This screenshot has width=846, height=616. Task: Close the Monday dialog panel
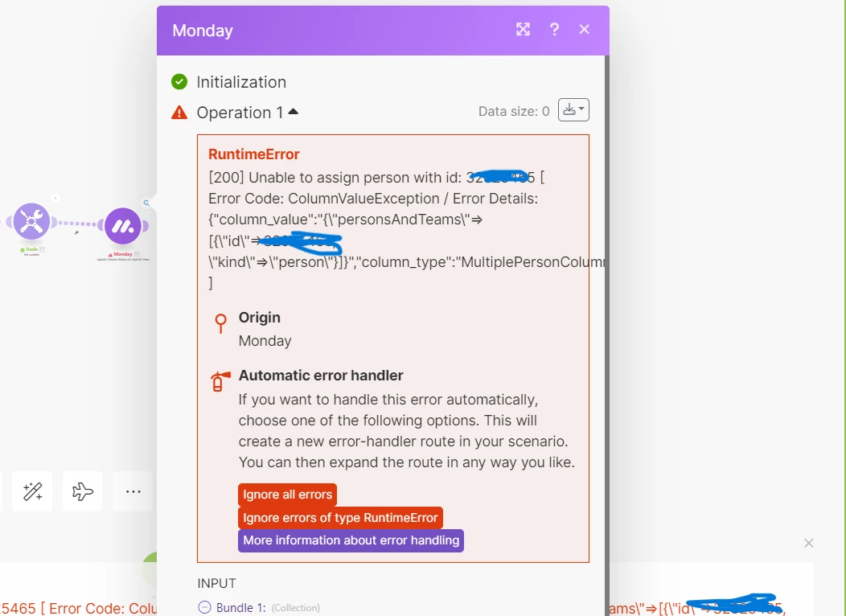585,29
